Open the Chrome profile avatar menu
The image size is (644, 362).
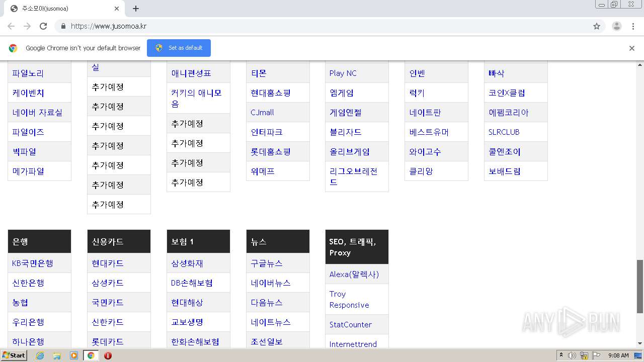617,26
